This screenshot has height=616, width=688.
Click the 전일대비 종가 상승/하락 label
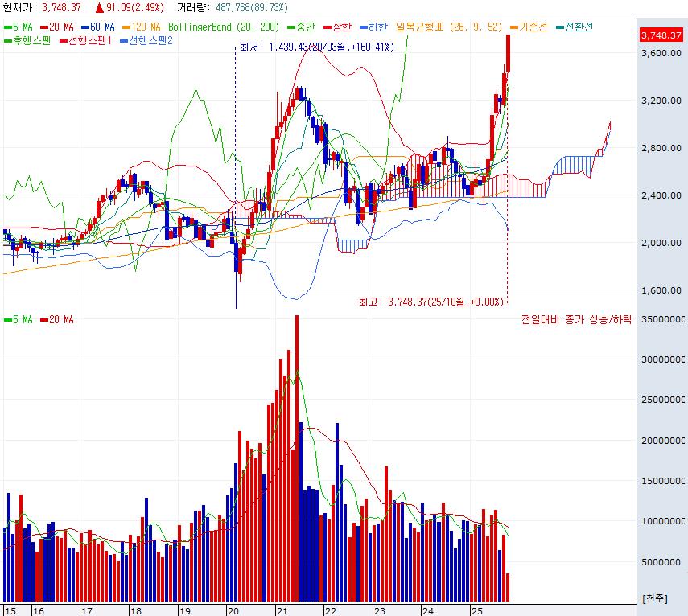pos(576,319)
